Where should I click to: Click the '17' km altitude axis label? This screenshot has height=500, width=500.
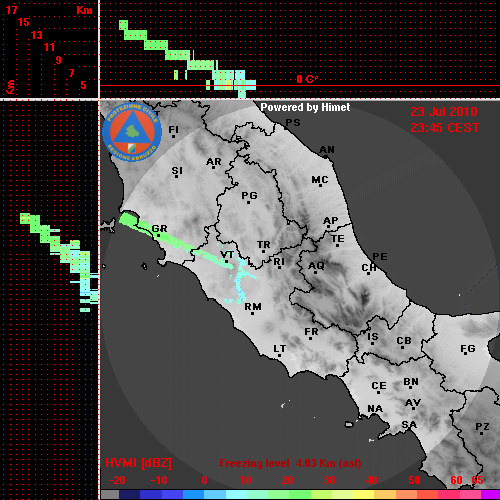pyautogui.click(x=12, y=10)
